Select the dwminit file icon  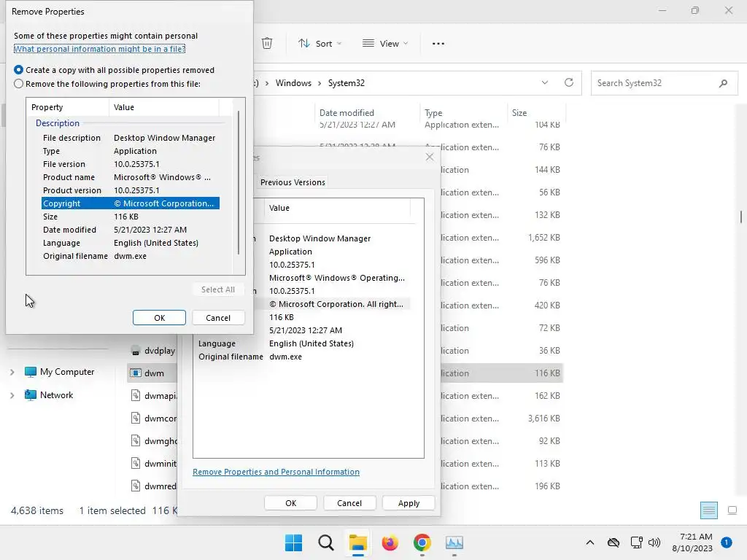136,463
